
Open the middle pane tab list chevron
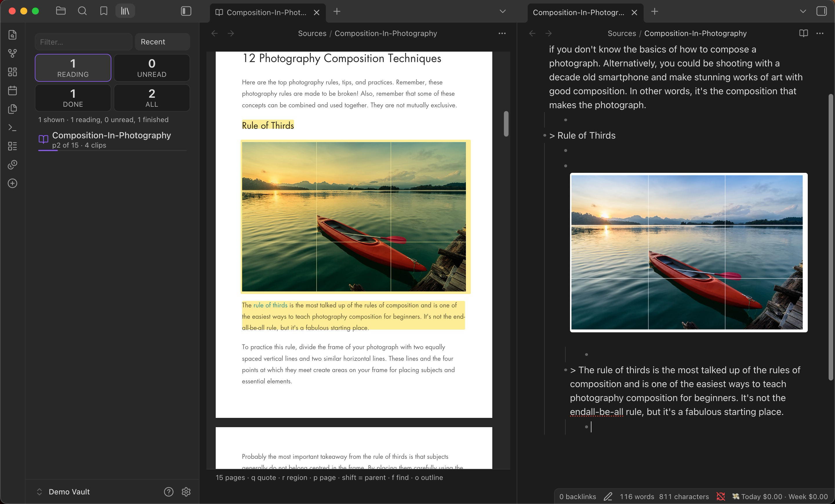coord(502,12)
